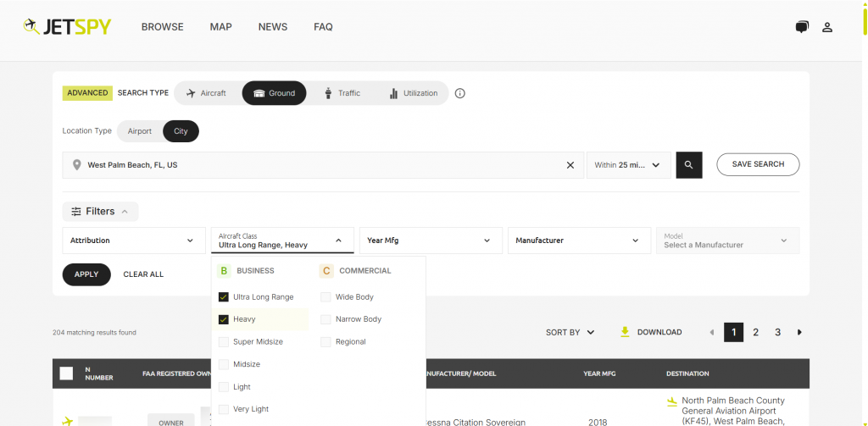Switch search type to Traffic

tap(342, 93)
